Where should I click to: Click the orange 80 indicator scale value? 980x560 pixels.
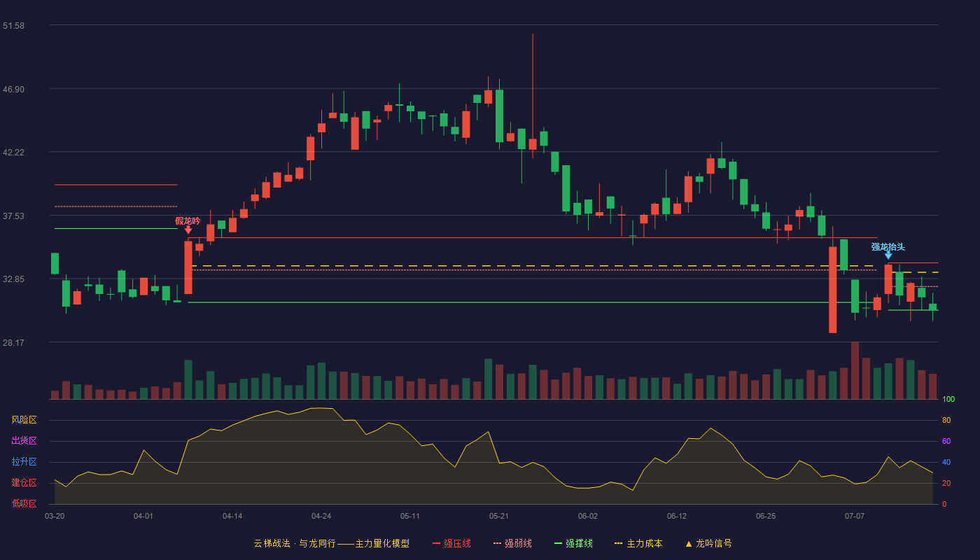click(946, 420)
